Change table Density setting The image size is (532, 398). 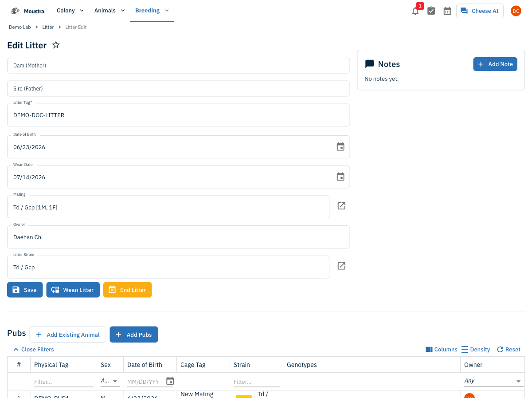pyautogui.click(x=476, y=349)
